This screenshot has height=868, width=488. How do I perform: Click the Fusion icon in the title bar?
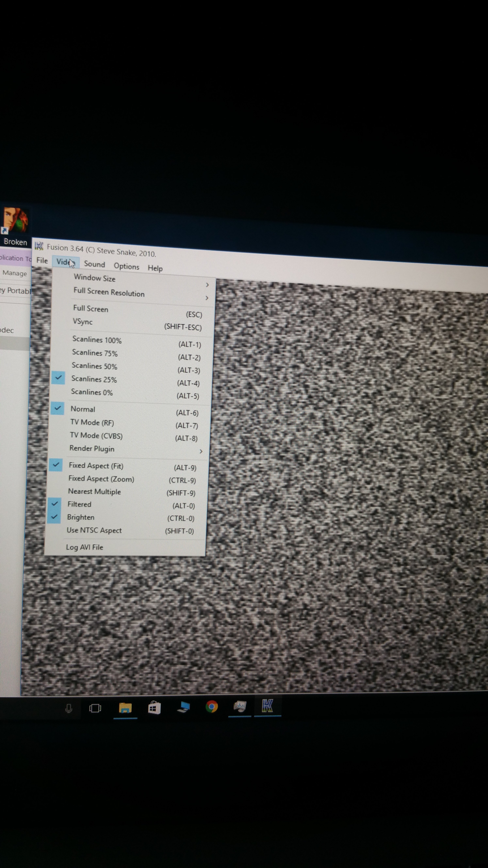pyautogui.click(x=39, y=246)
